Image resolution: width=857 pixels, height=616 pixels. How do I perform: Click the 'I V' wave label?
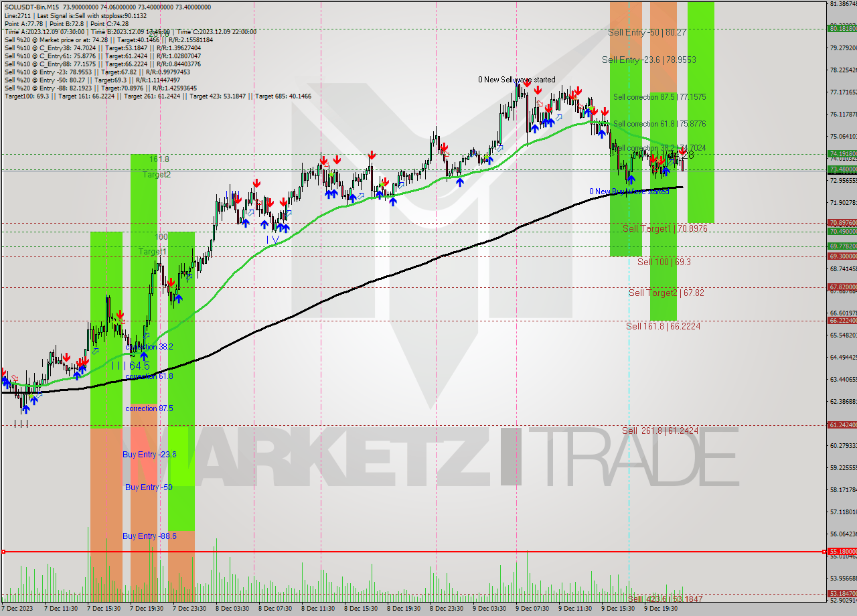(272, 239)
